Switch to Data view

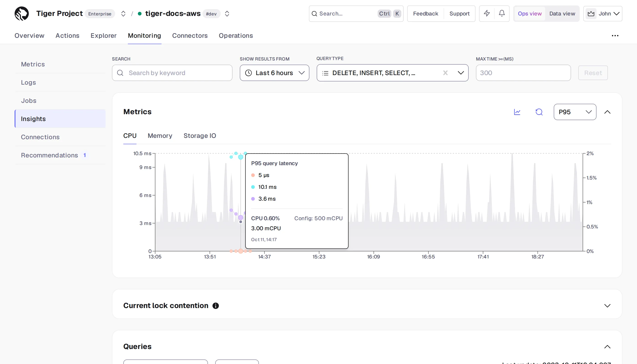point(562,13)
